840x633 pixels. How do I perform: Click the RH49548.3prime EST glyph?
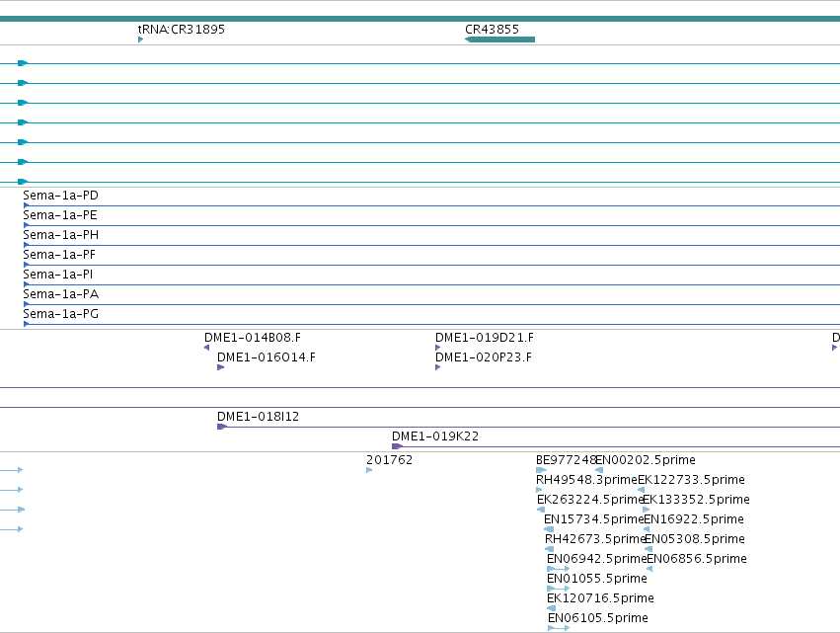(539, 490)
